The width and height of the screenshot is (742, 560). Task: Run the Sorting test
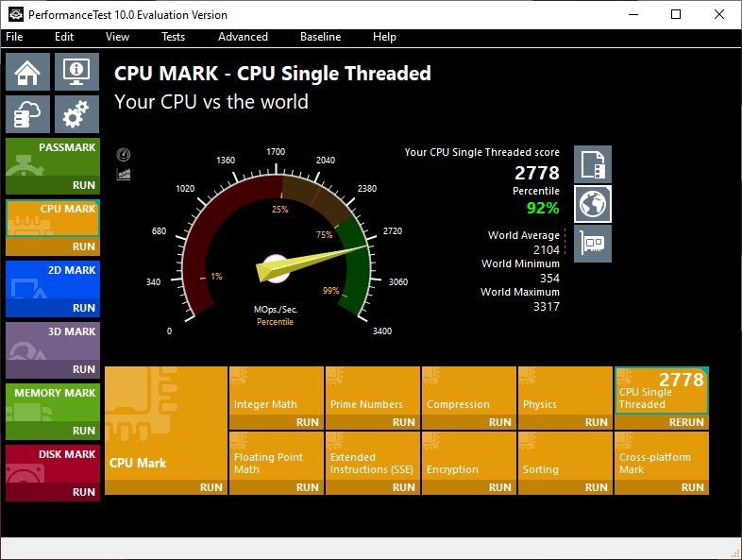565,487
